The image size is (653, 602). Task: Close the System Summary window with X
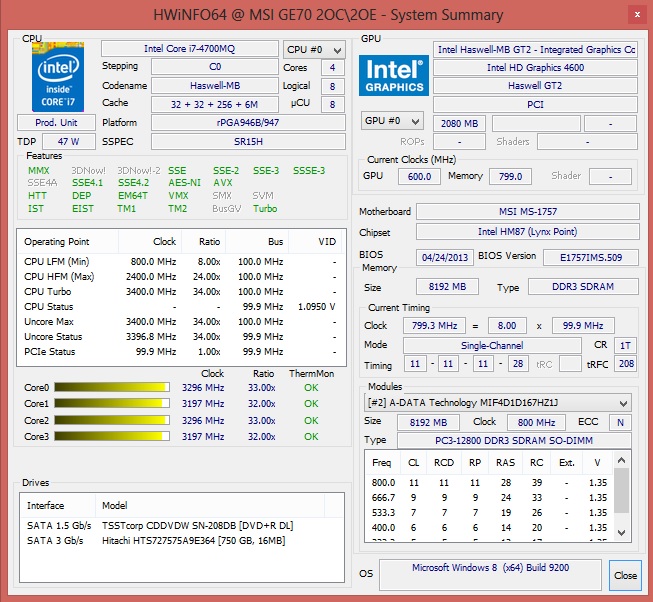click(637, 15)
